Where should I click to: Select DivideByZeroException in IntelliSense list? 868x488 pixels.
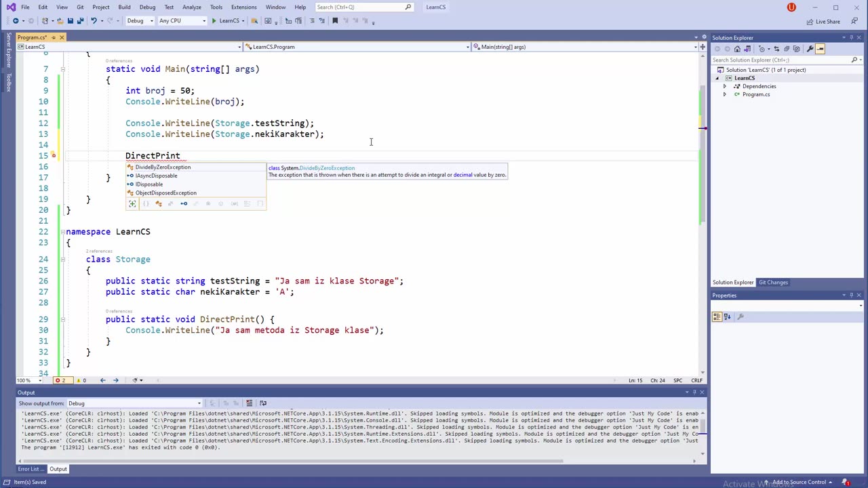(196, 167)
